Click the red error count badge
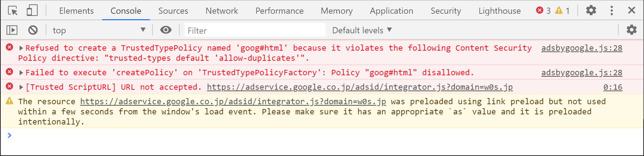Viewport: 644px width, 156px height. pos(543,10)
